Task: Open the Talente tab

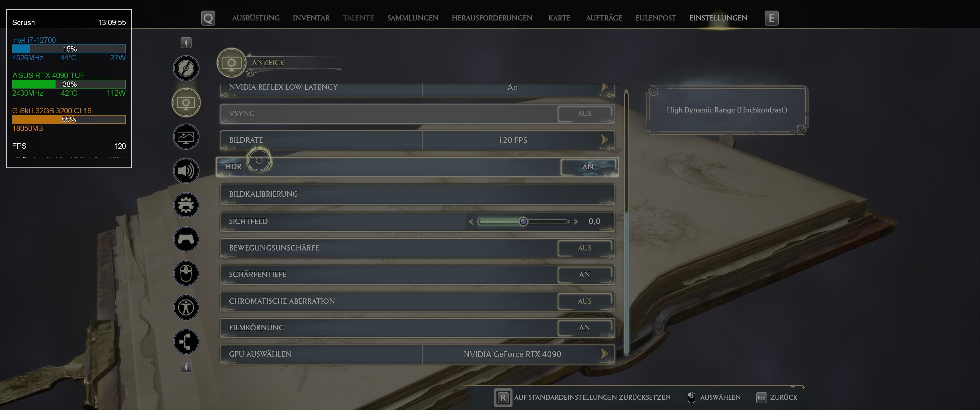Action: (358, 18)
